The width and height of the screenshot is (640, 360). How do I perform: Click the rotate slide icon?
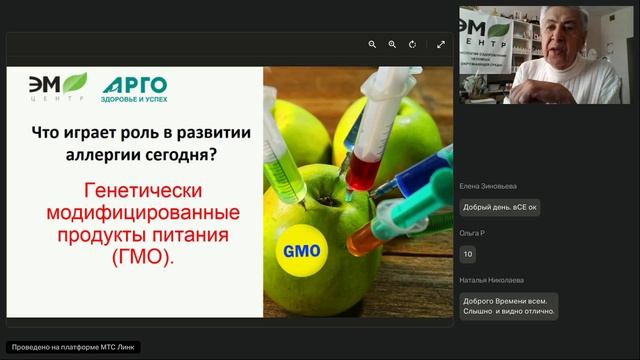point(413,44)
